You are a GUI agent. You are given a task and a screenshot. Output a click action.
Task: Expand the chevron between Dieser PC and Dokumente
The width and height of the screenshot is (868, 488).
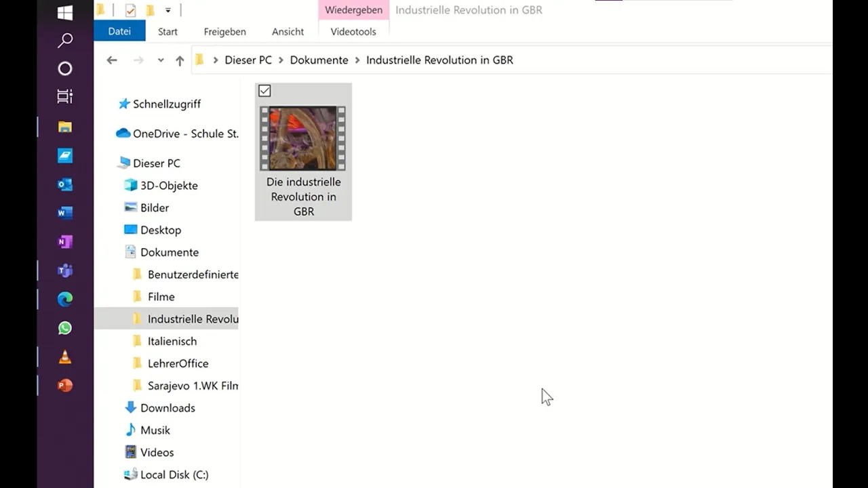tap(281, 60)
